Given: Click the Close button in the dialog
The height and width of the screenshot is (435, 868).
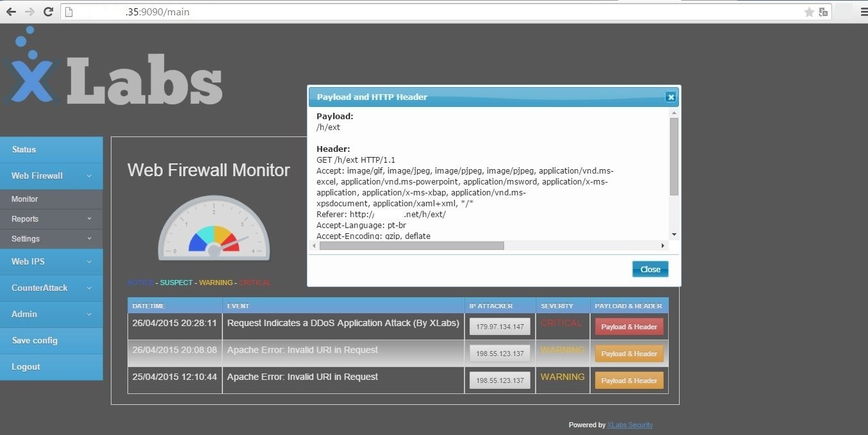Looking at the screenshot, I should pyautogui.click(x=650, y=269).
